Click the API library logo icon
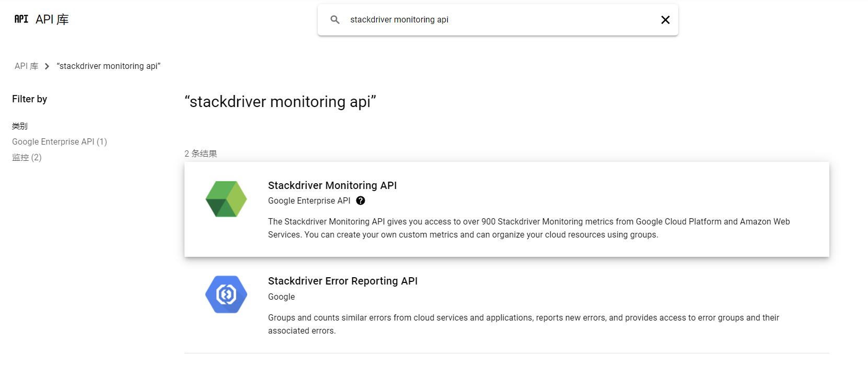 pyautogui.click(x=21, y=19)
